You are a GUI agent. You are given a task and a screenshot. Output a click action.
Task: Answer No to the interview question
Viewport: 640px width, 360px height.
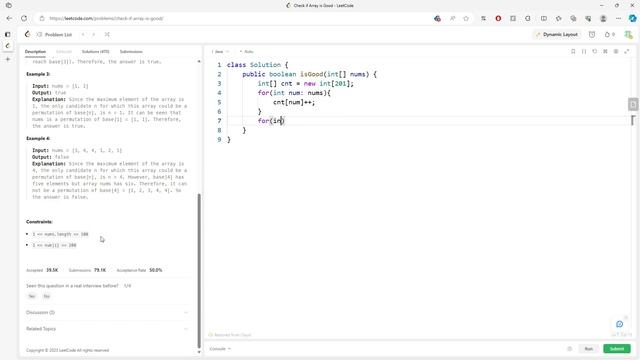pyautogui.click(x=47, y=296)
